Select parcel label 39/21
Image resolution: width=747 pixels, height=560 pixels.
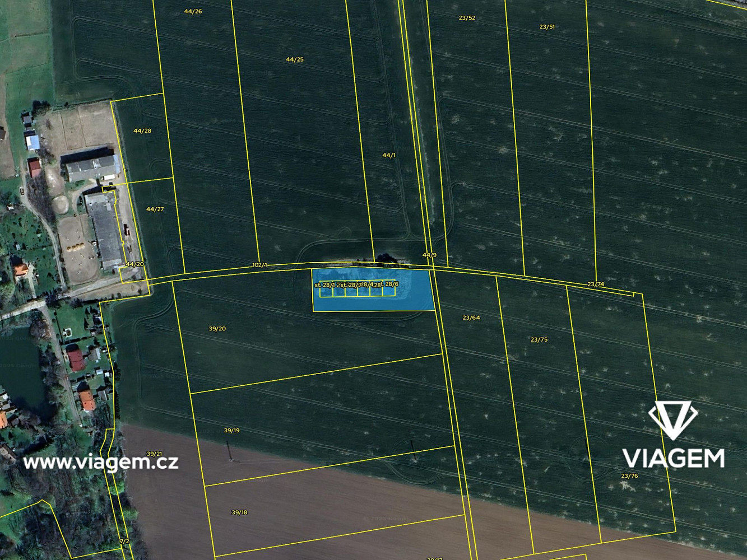[x=154, y=454]
